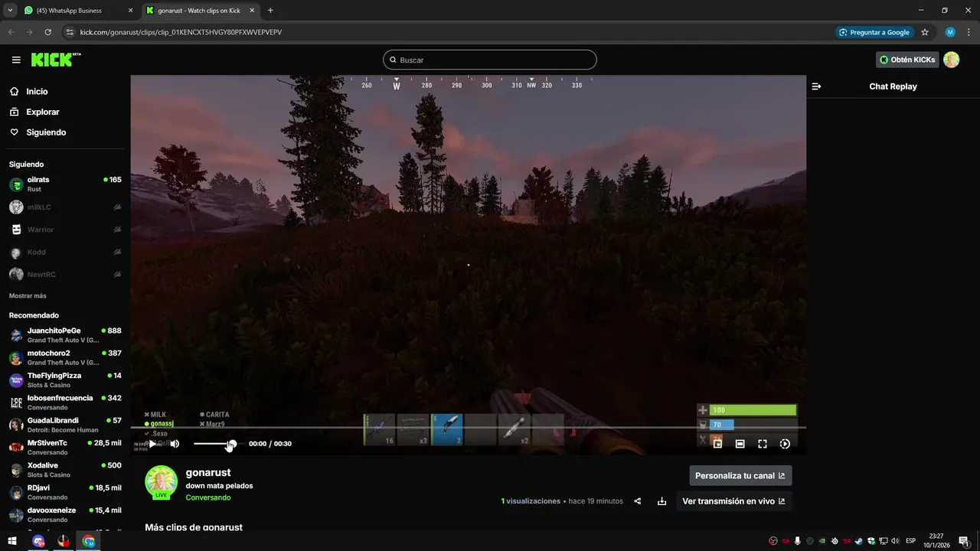Screen dimensions: 980x551
Task: Open Warrior followed channel
Action: [65, 230]
